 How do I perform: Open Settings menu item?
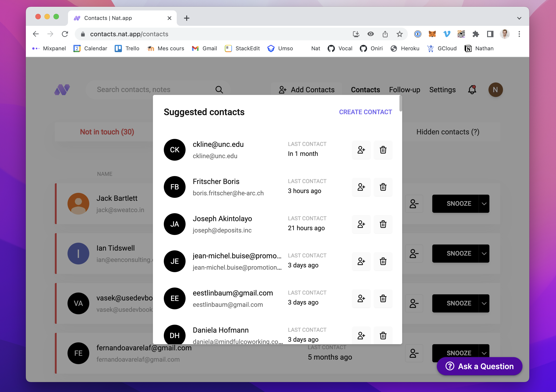pyautogui.click(x=442, y=90)
